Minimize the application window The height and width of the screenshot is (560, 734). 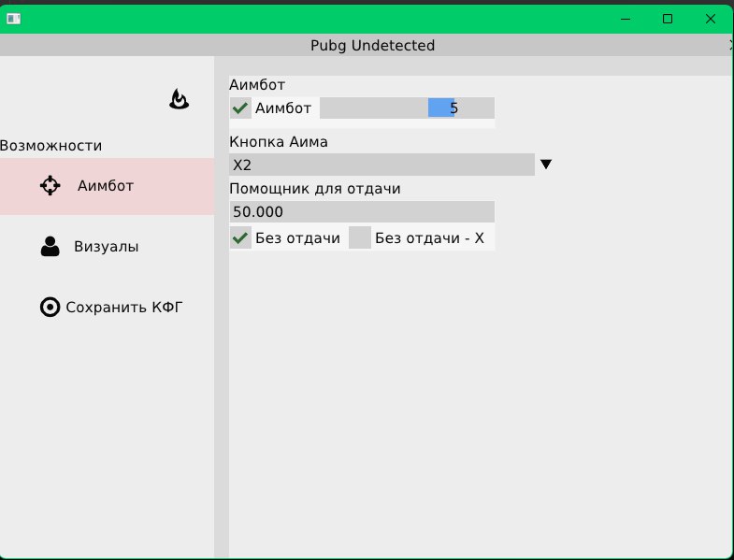[625, 18]
